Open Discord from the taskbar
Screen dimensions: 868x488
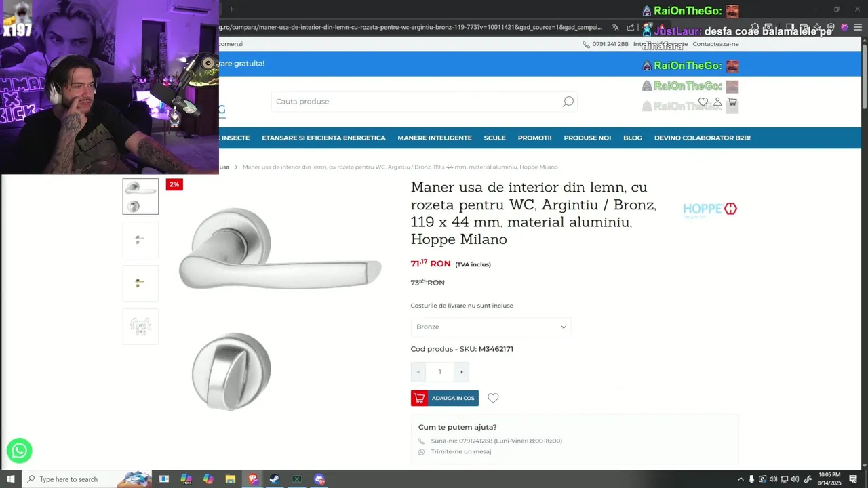coord(319,479)
